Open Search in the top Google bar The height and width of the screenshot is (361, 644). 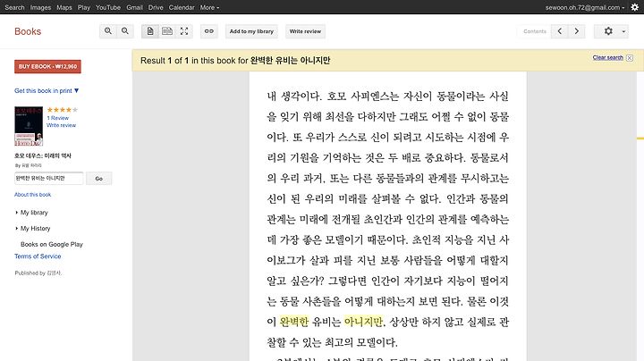tap(15, 7)
